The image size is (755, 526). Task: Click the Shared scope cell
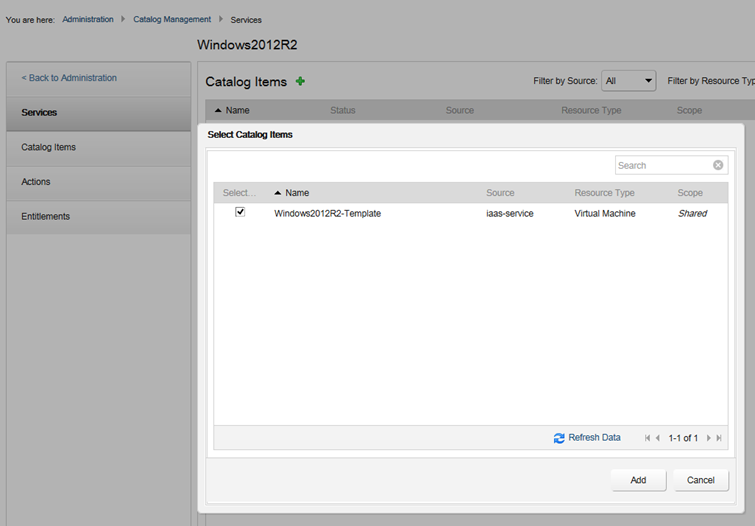click(x=692, y=213)
